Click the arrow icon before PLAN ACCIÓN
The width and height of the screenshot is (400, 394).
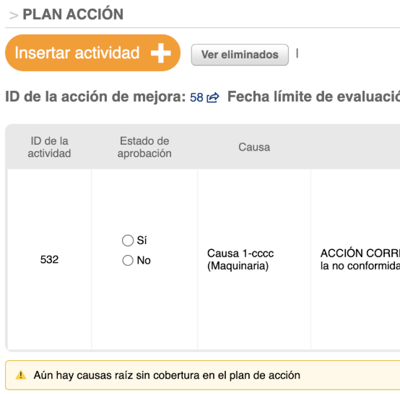14,16
